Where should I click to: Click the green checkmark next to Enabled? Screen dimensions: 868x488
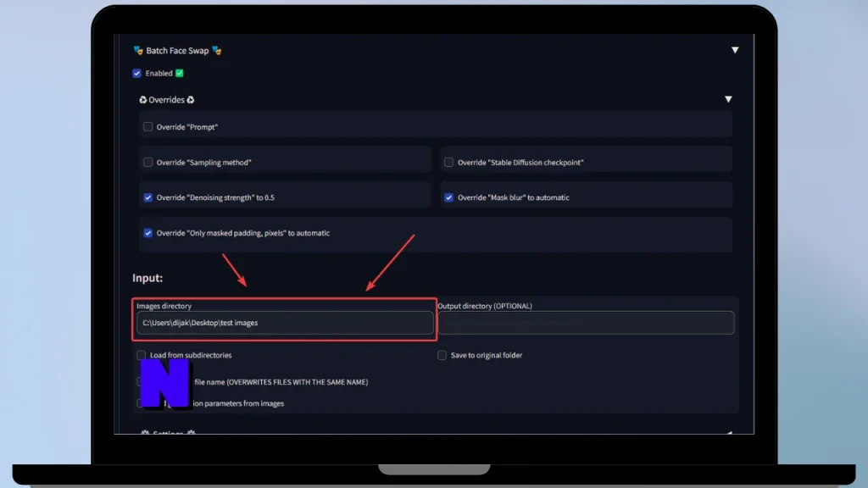(180, 73)
